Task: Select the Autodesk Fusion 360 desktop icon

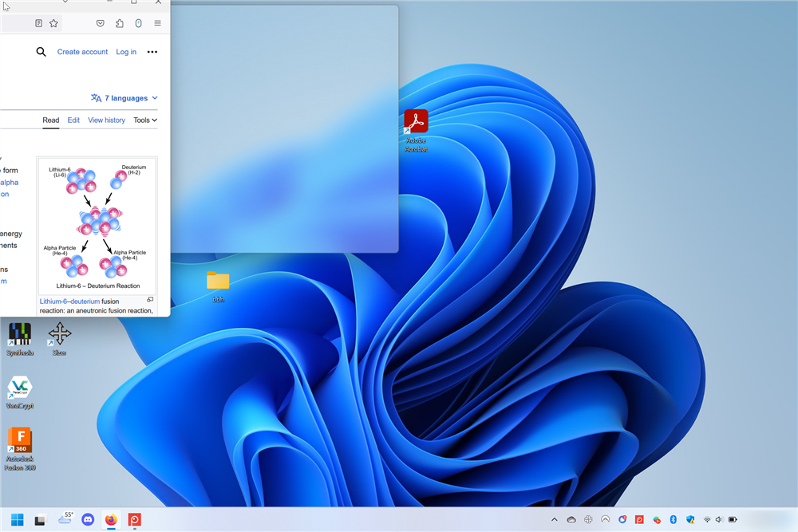Action: point(20,439)
